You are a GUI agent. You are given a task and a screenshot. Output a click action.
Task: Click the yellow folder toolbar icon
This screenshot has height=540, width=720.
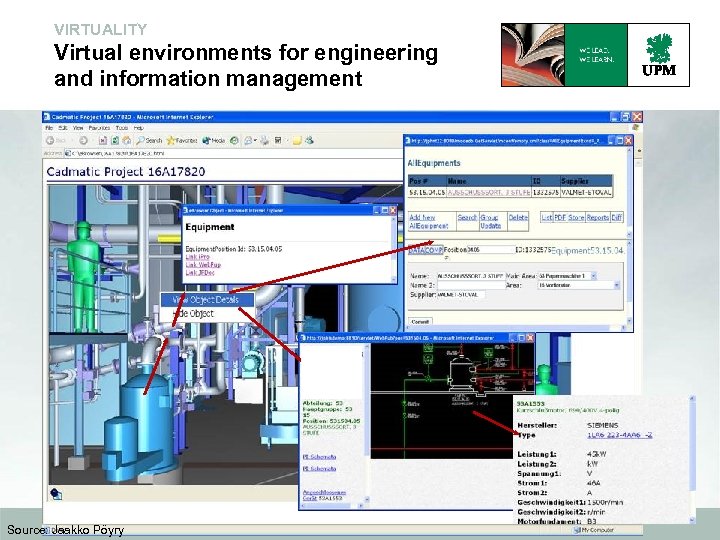point(297,141)
